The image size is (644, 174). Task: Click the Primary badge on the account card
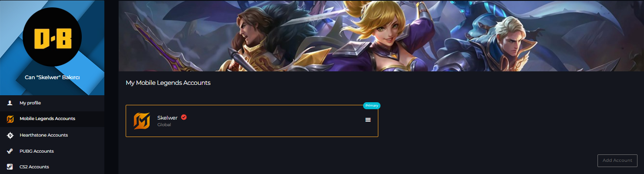click(372, 105)
